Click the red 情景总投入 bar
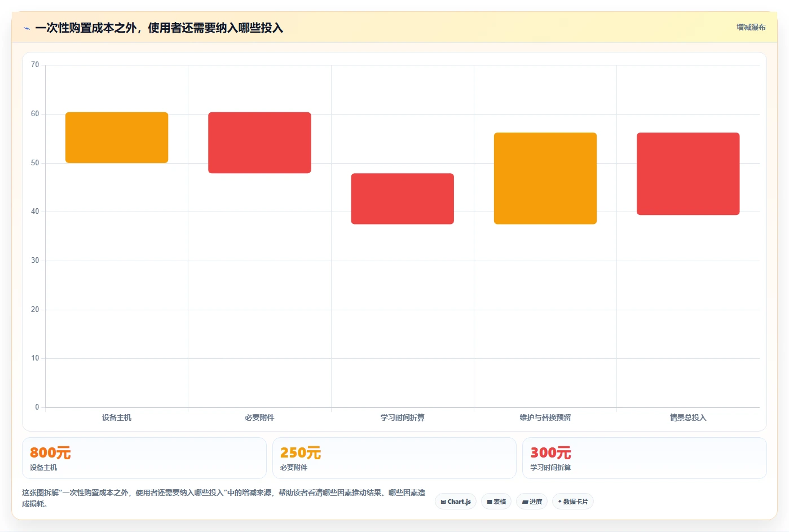This screenshot has width=789, height=532. [x=688, y=174]
